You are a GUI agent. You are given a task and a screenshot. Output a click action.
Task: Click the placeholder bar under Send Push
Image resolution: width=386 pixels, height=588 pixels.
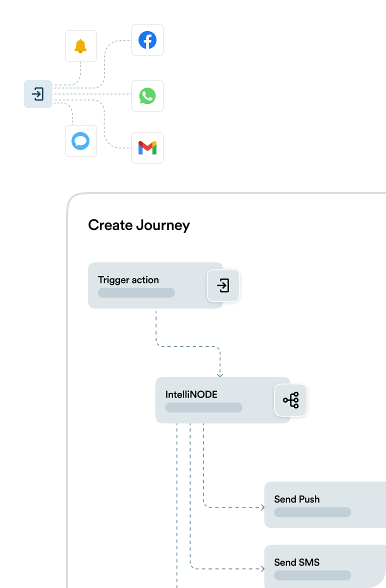(x=312, y=512)
